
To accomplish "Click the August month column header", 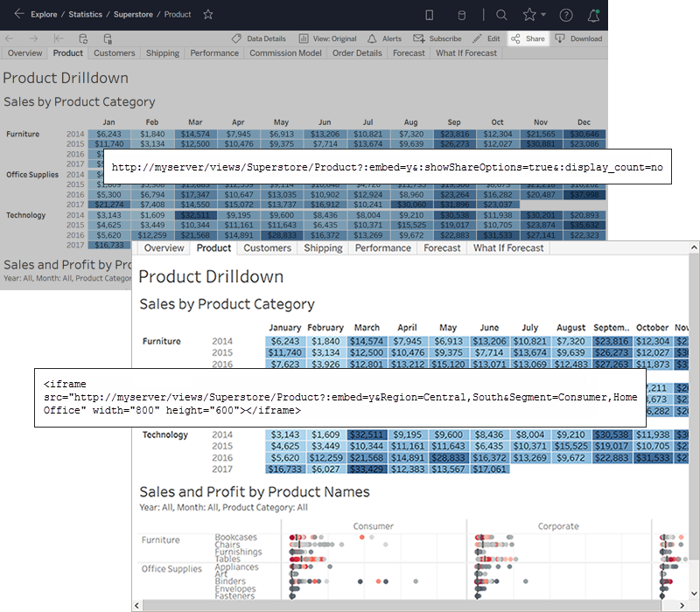I will point(570,328).
